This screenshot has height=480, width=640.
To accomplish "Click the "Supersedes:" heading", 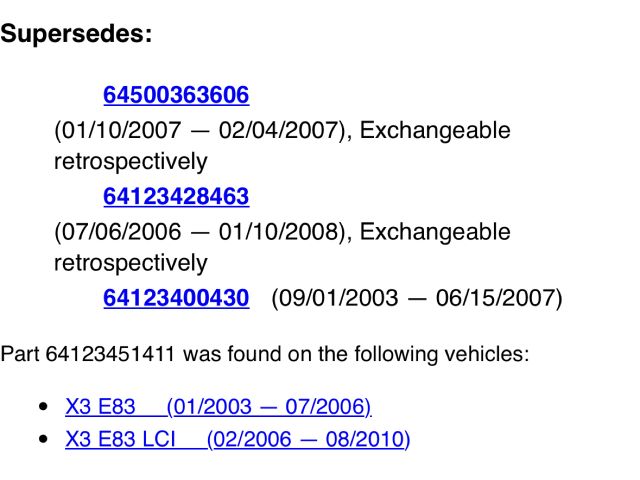I will pyautogui.click(x=76, y=34).
